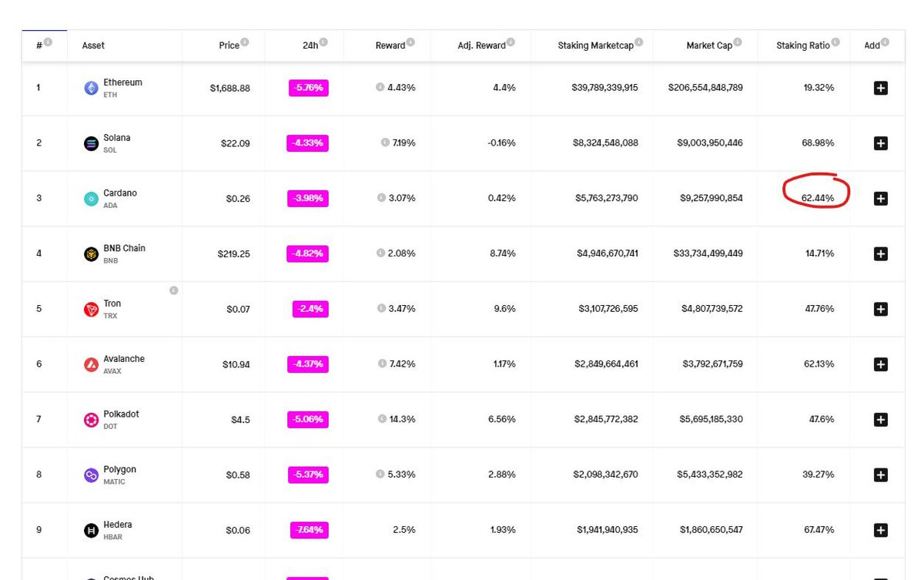This screenshot has width=924, height=580.
Task: Click Hedera's -7.64% 24h change badge
Action: pyautogui.click(x=310, y=530)
